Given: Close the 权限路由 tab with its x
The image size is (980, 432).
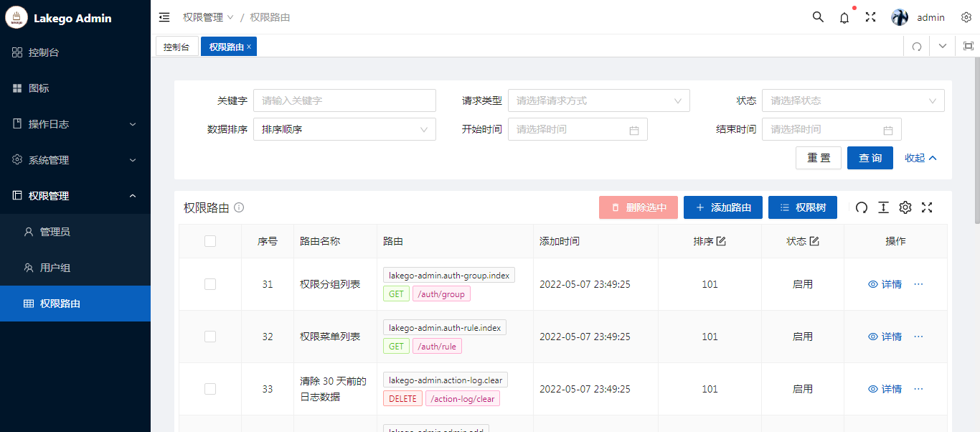Looking at the screenshot, I should click(x=249, y=47).
